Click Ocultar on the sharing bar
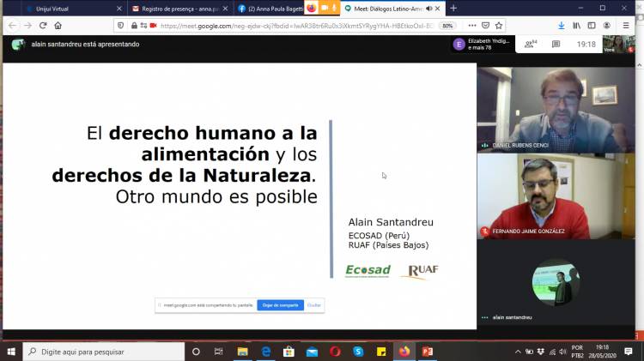644x361 pixels. click(x=314, y=304)
